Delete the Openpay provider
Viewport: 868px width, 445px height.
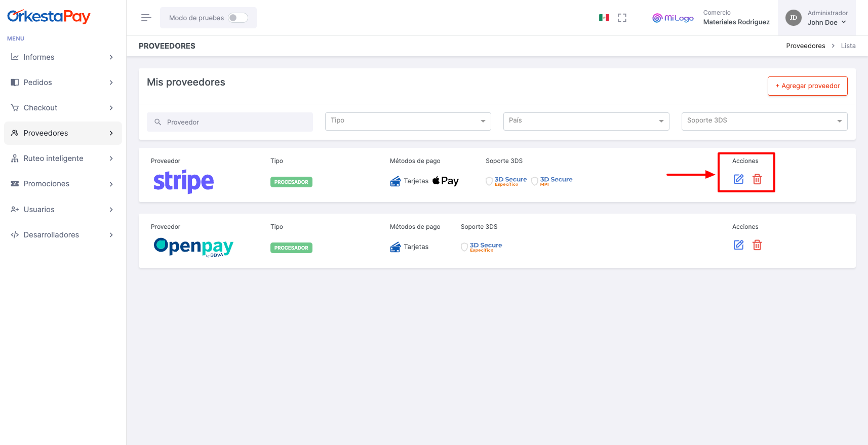pyautogui.click(x=757, y=245)
